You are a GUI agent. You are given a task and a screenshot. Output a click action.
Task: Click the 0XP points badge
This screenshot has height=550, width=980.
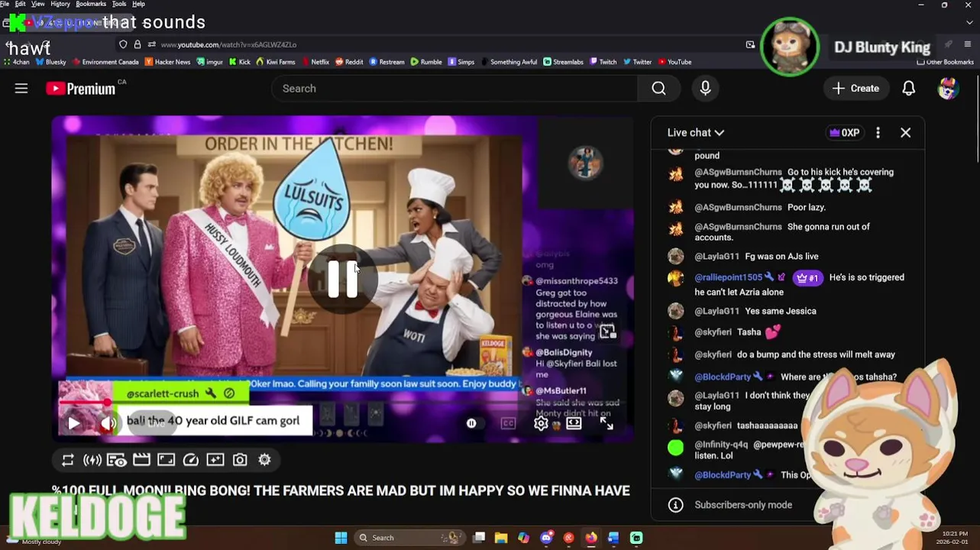click(x=844, y=133)
